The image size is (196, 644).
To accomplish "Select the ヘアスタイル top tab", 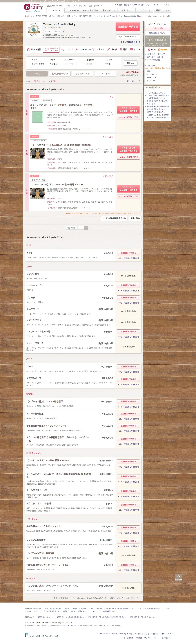I will [73, 10].
